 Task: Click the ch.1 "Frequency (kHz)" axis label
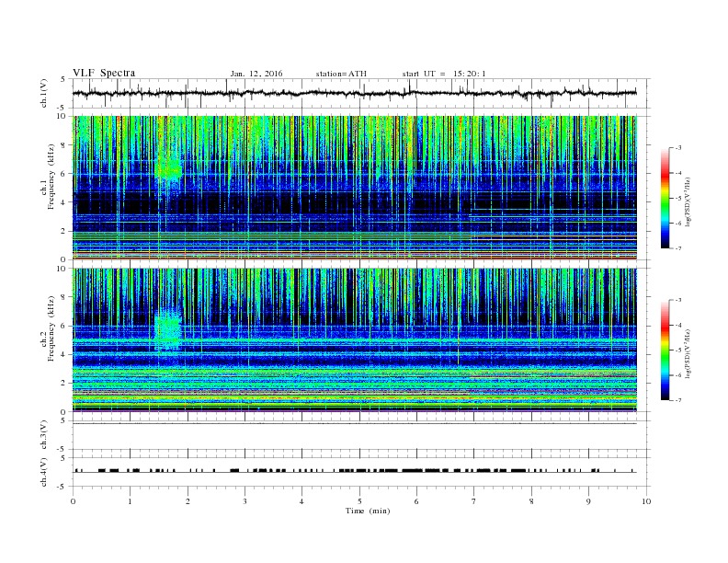(51, 177)
